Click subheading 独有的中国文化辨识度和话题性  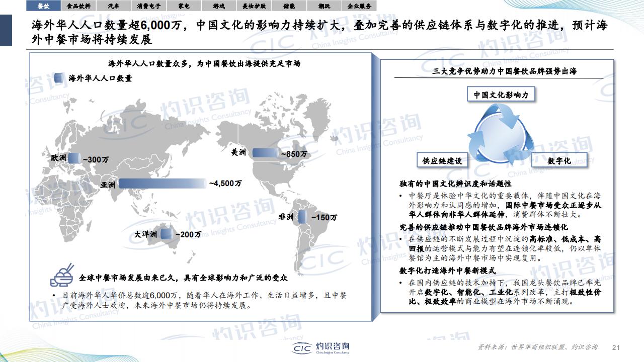pyautogui.click(x=455, y=184)
